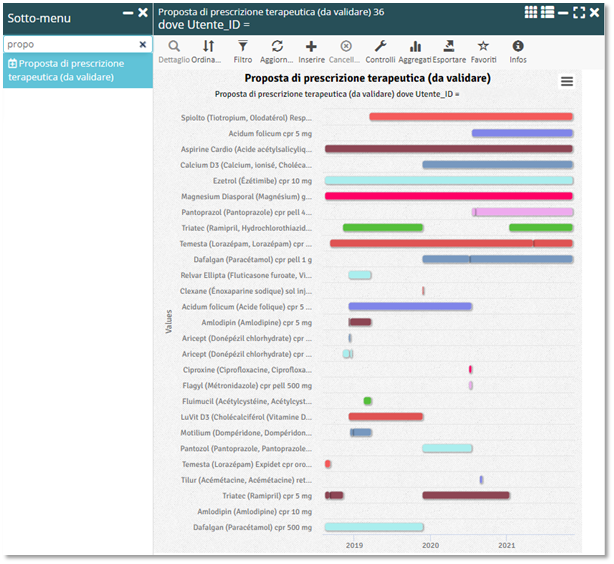The image size is (614, 564).
Task: Click the Esportare export icon
Action: [x=449, y=47]
